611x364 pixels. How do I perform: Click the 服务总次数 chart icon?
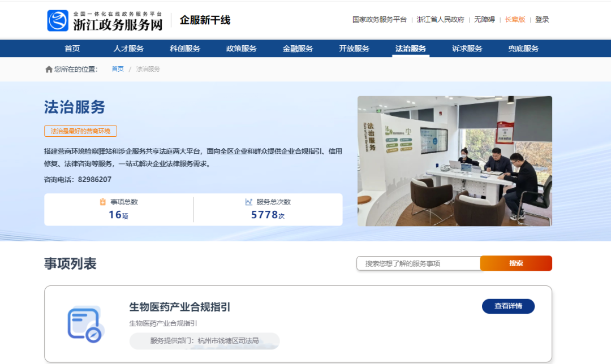pyautogui.click(x=248, y=202)
